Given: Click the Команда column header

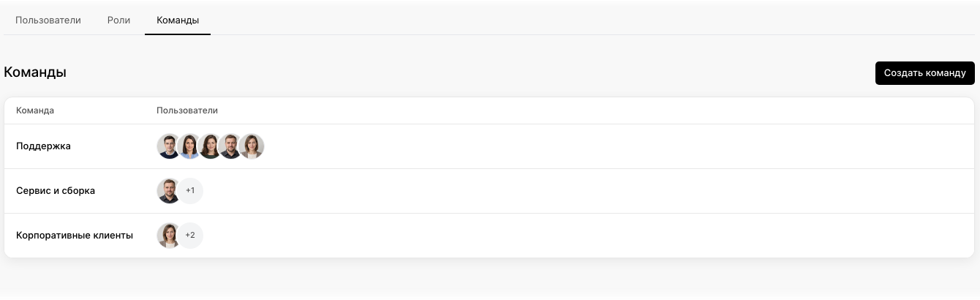Looking at the screenshot, I should [35, 110].
